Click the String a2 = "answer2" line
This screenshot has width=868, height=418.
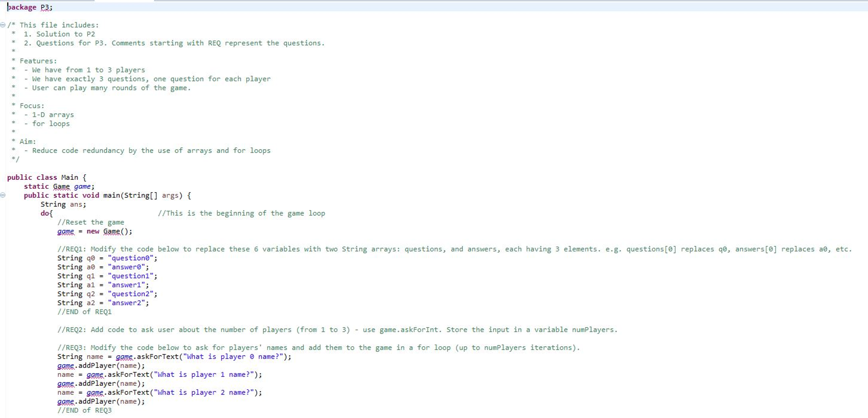click(x=103, y=303)
